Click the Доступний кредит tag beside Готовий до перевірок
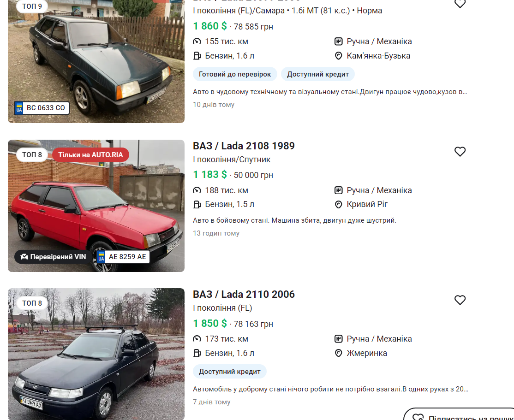The height and width of the screenshot is (420, 514). tap(317, 74)
